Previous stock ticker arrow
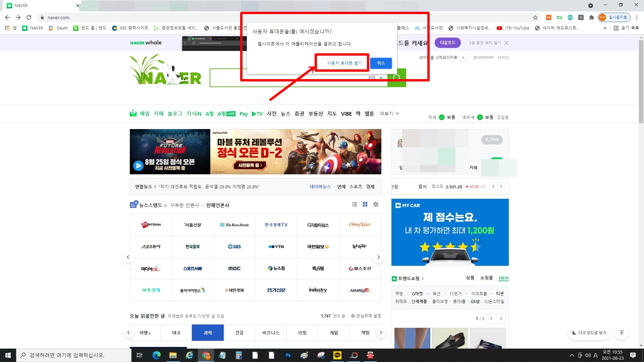 (x=493, y=187)
